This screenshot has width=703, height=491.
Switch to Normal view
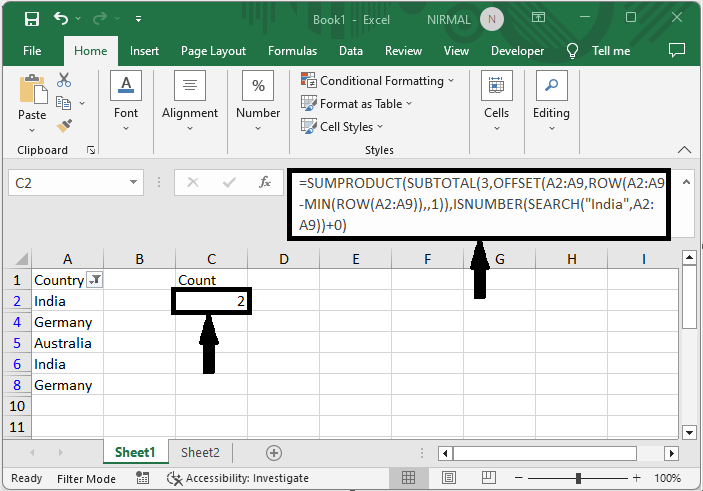tap(408, 478)
